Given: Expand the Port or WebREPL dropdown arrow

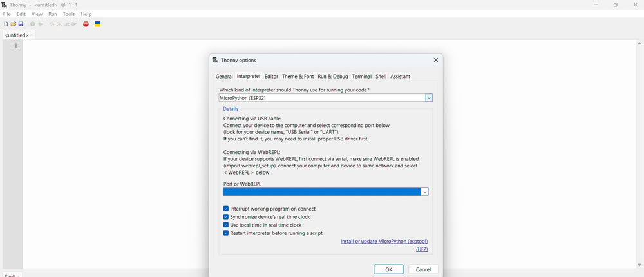Looking at the screenshot, I should click(x=424, y=192).
